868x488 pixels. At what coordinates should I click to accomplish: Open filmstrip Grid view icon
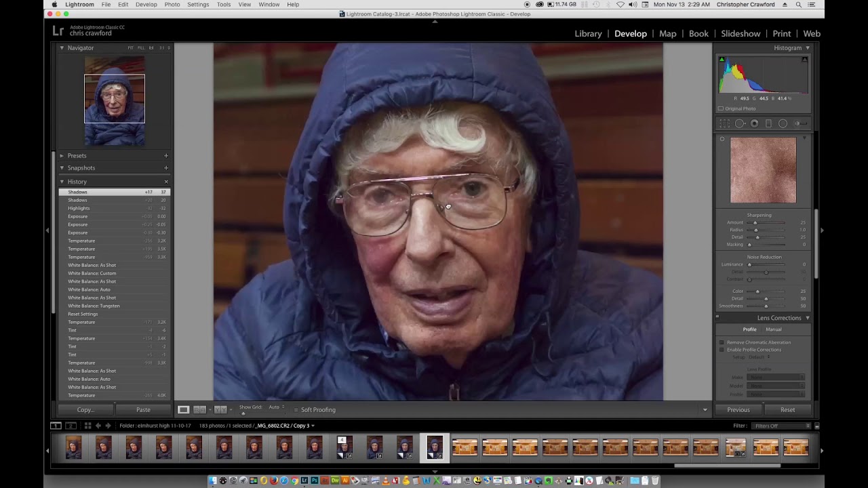pyautogui.click(x=87, y=426)
